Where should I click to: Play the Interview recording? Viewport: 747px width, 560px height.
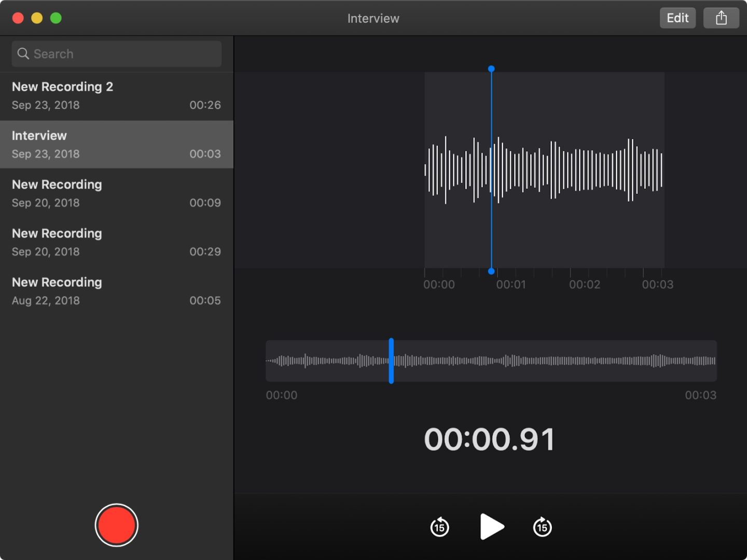point(491,527)
